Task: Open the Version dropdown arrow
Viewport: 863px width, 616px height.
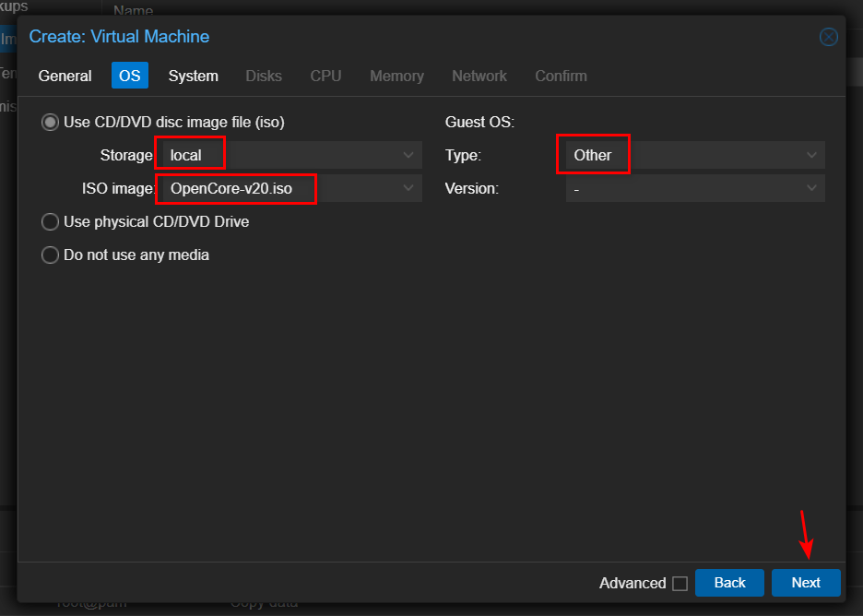Action: 811,188
